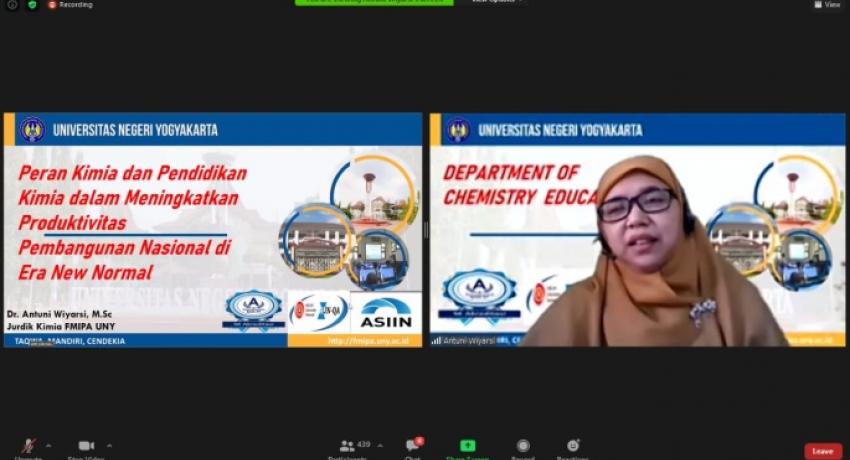Stop video with the camera icon

(x=86, y=448)
